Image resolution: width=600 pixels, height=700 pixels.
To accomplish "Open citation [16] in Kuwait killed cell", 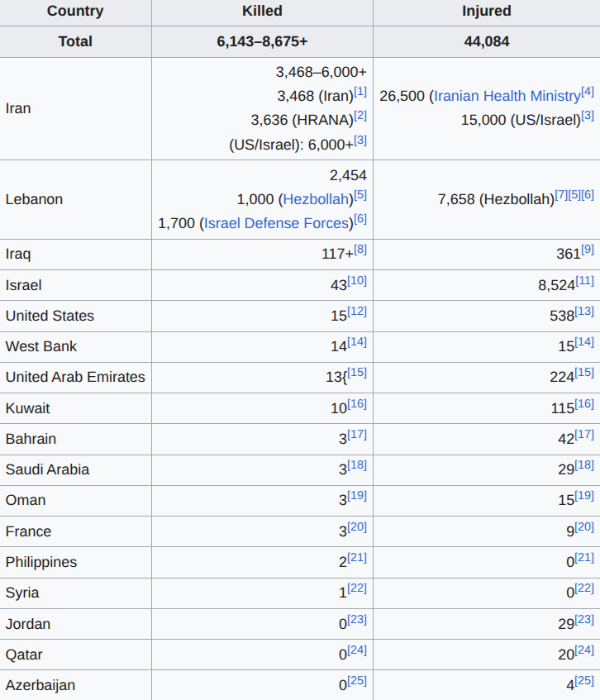I will 357,404.
